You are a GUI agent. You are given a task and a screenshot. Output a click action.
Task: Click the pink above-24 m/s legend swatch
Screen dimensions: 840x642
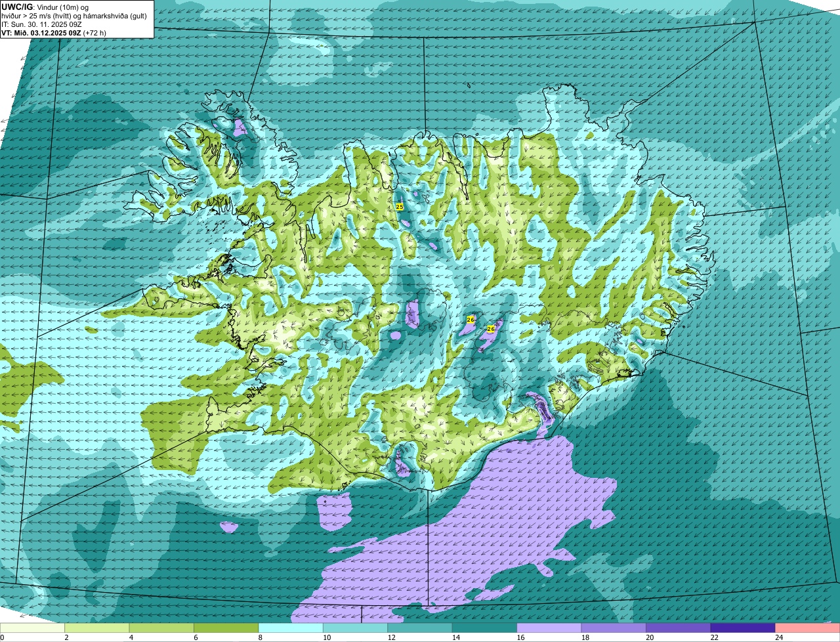(808, 628)
